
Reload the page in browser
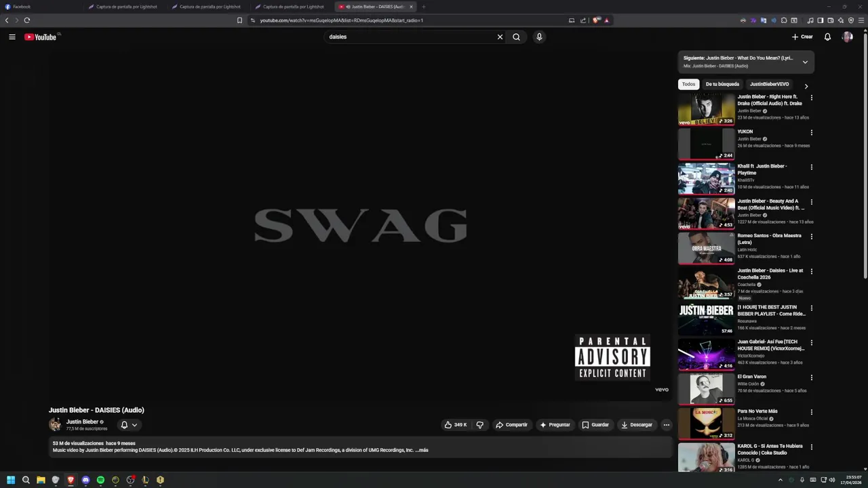click(x=26, y=20)
